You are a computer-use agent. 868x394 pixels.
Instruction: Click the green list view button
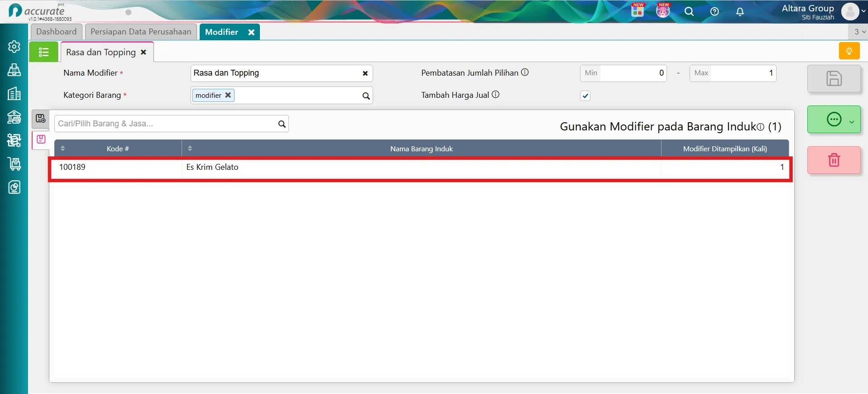pos(44,52)
